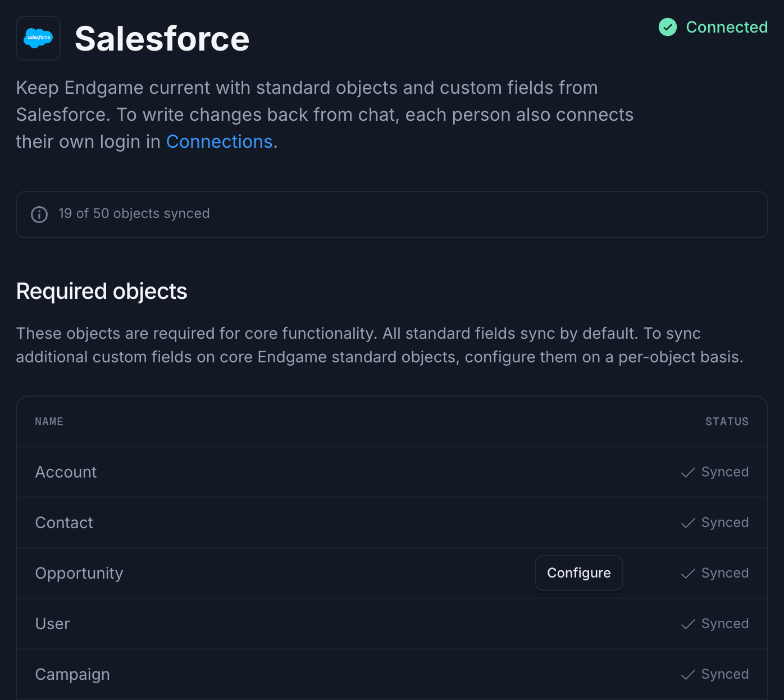Click Synced status text for Opportunity

725,573
